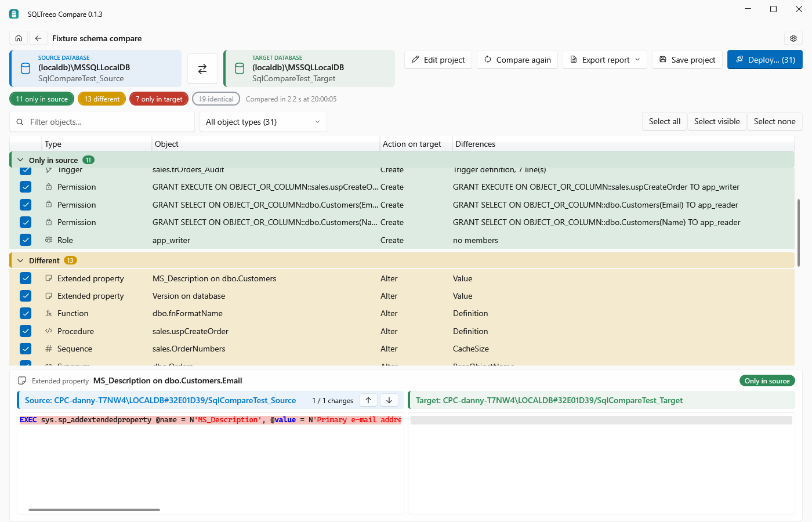Click the object list vertical scrollbar

[799, 233]
